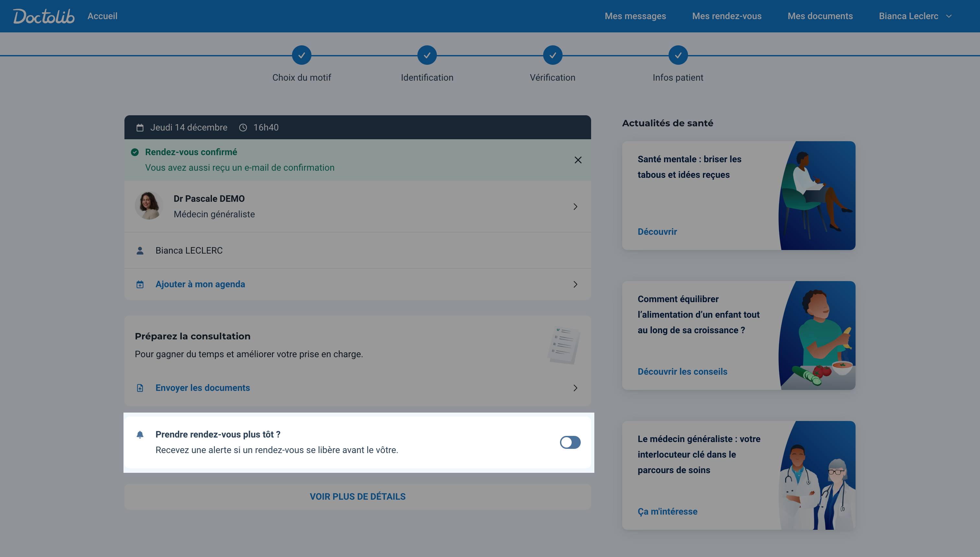Click the add-to-calendar icon
980x557 pixels.
[140, 284]
